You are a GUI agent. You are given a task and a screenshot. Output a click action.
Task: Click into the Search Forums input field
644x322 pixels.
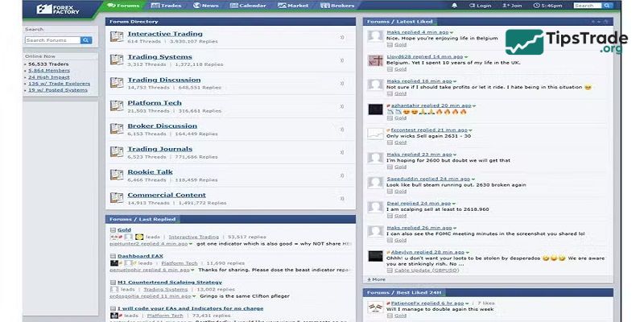52,40
